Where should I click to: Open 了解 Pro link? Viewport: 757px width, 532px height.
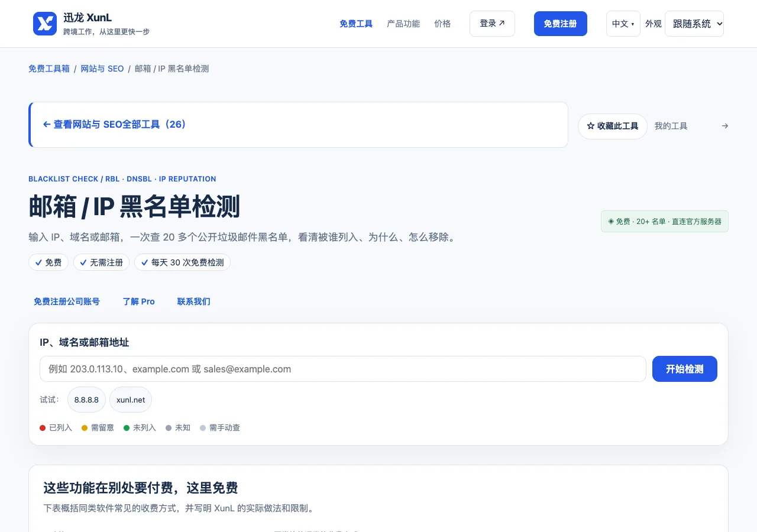(138, 301)
